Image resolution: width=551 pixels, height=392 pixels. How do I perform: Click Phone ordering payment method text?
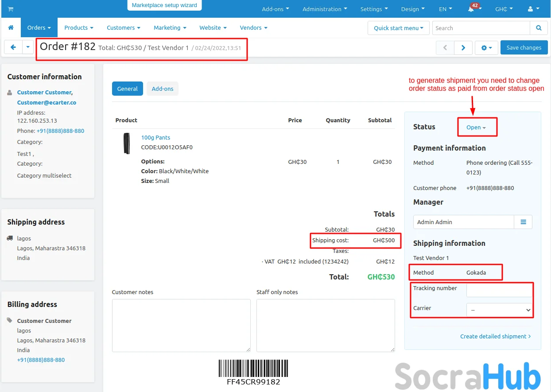click(x=500, y=167)
